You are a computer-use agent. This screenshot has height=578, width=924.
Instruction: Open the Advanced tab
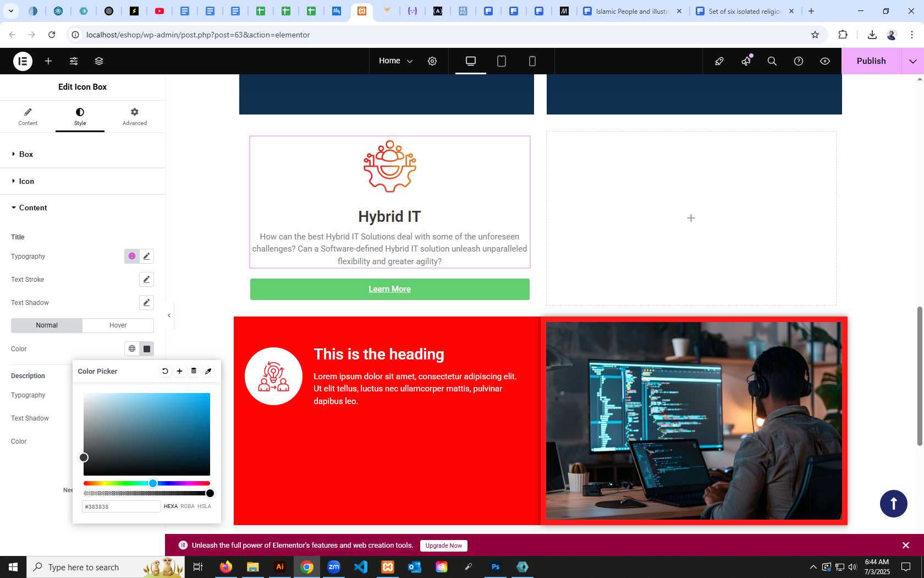point(134,117)
